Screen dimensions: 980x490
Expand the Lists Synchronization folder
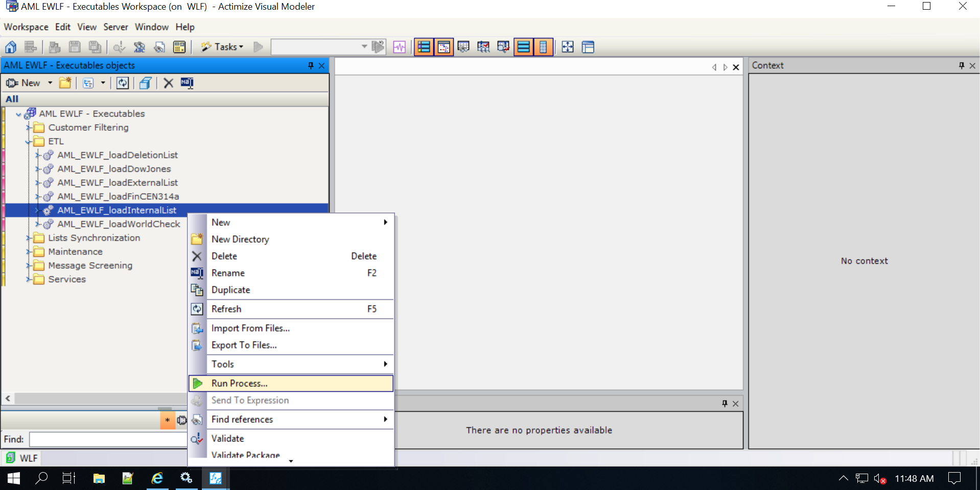[x=29, y=238]
